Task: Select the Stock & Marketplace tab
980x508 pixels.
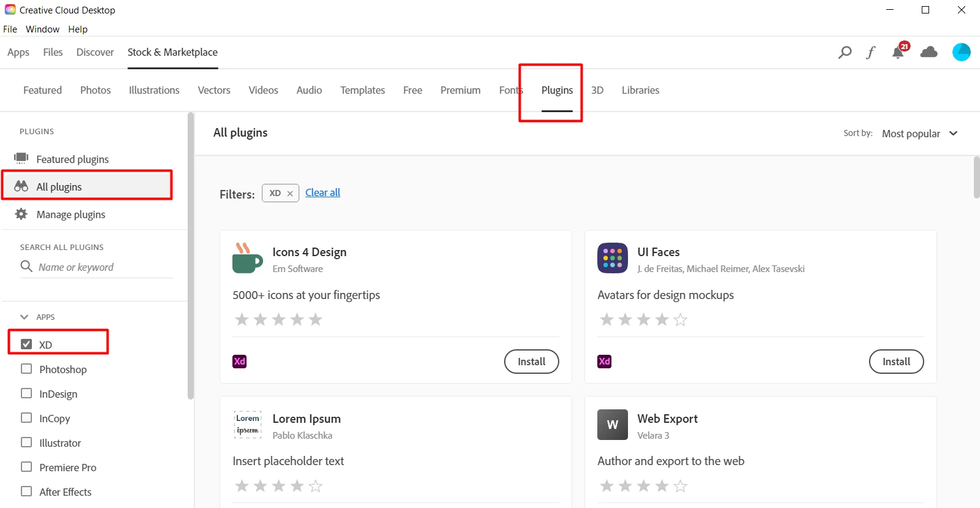Action: (172, 52)
